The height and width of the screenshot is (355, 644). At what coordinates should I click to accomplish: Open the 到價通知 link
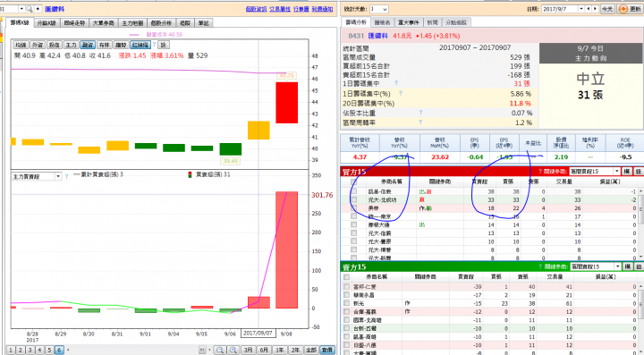[322, 9]
